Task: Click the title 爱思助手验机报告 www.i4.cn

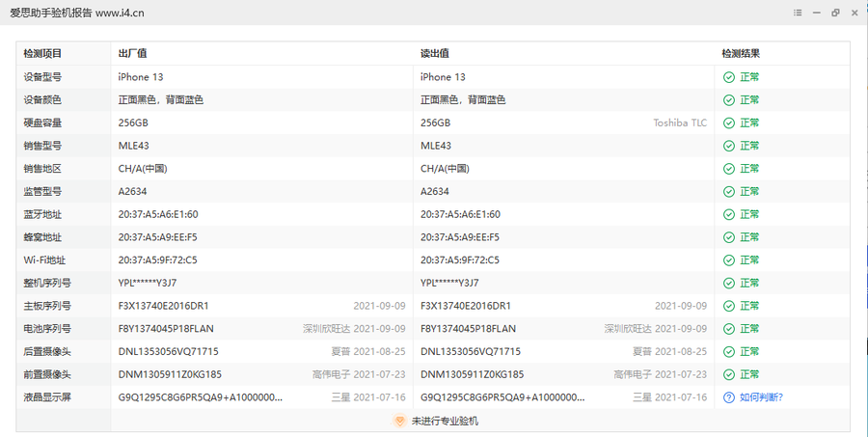Action: tap(77, 13)
